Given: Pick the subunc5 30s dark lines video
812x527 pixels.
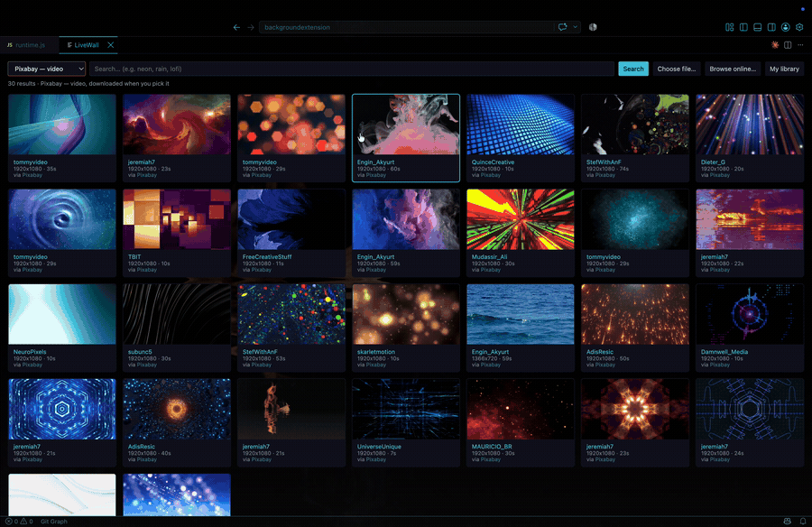Looking at the screenshot, I should (177, 328).
